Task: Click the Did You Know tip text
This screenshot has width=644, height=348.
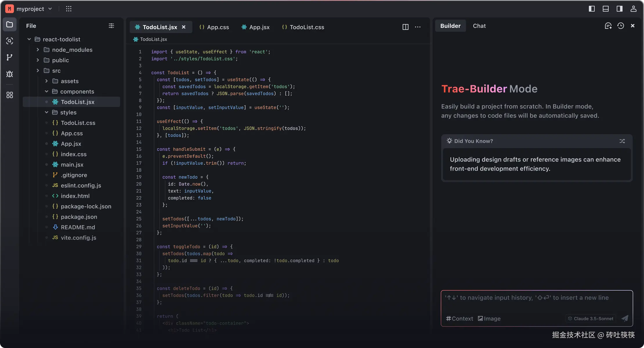Action: tap(535, 164)
